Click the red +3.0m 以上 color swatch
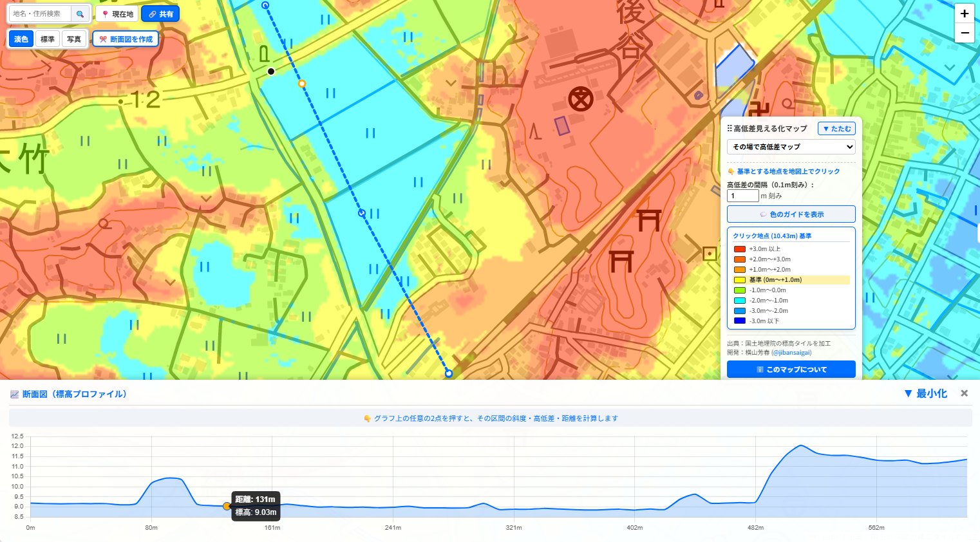This screenshot has height=542, width=980. pos(740,249)
